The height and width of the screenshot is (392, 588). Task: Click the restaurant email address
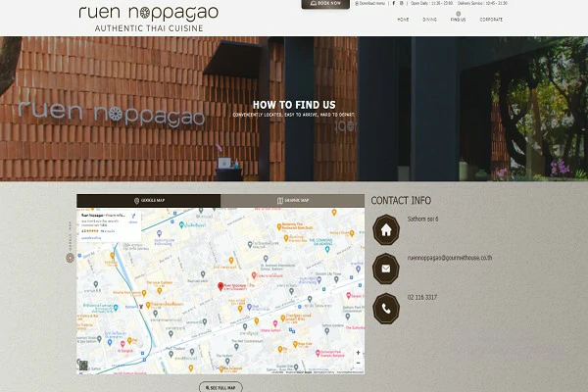(x=450, y=258)
